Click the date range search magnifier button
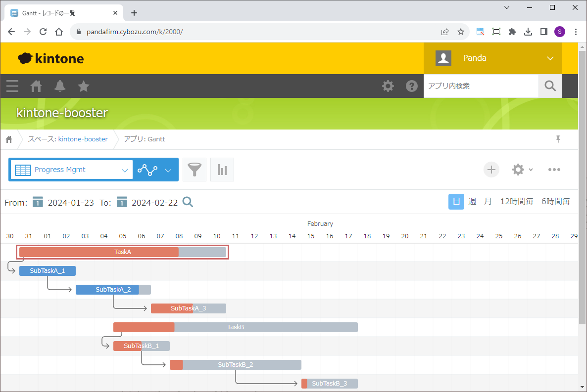The image size is (587, 392). click(x=188, y=202)
